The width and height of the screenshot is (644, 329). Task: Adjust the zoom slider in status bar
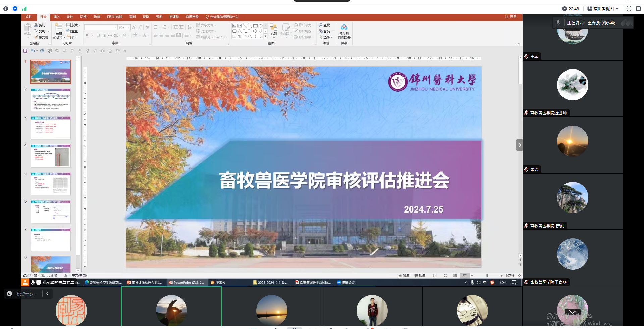click(487, 275)
